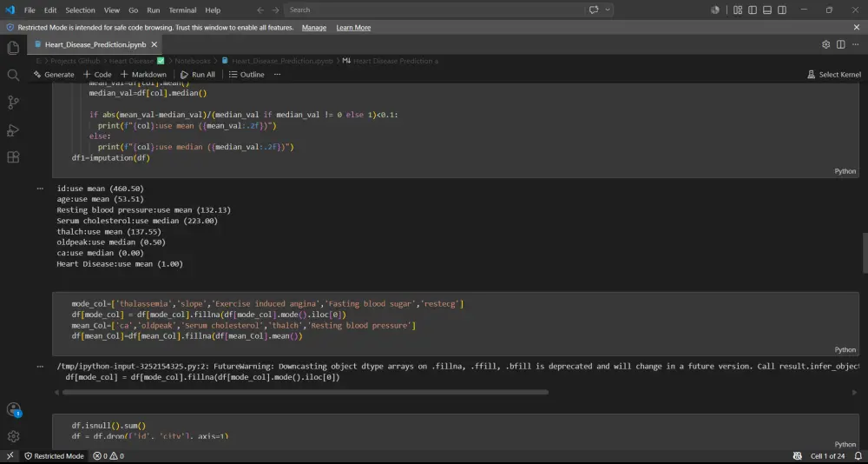Viewport: 868px width, 464px height.
Task: Open output menu for FutureWarning cell
Action: coord(40,367)
